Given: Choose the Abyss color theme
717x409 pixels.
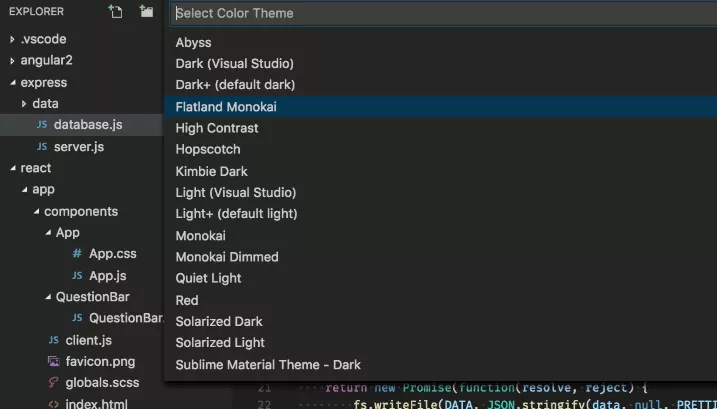Looking at the screenshot, I should coord(440,42).
